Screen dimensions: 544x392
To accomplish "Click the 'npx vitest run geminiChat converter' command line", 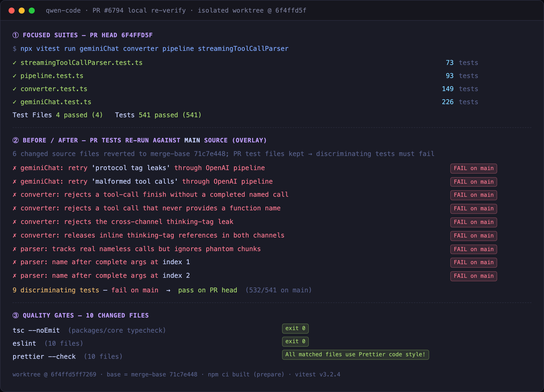I will [x=151, y=49].
